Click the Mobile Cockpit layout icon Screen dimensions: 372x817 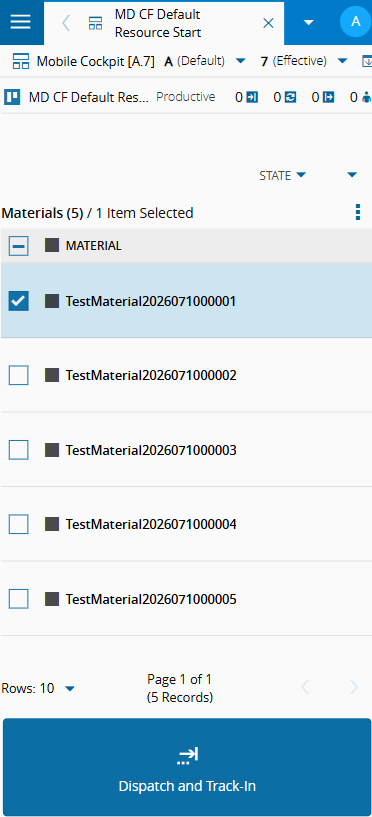(x=21, y=61)
